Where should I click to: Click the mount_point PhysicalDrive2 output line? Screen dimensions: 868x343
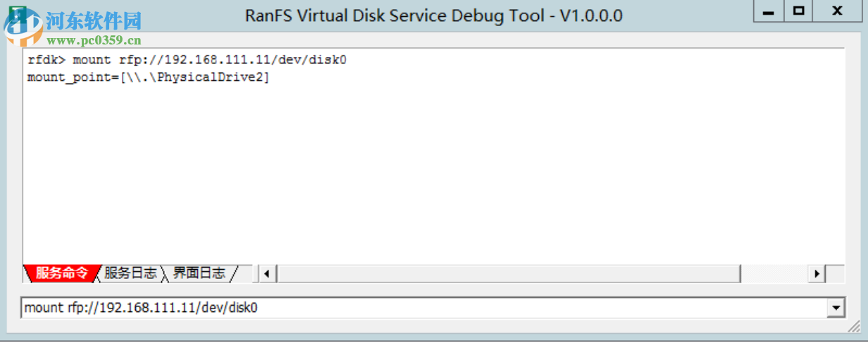coord(148,77)
